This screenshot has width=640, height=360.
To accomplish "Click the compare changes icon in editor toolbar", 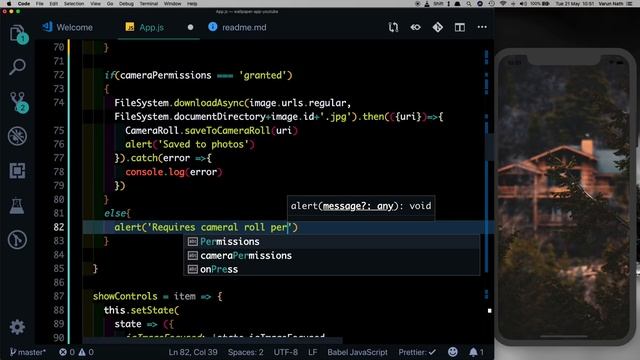I will pos(393,27).
